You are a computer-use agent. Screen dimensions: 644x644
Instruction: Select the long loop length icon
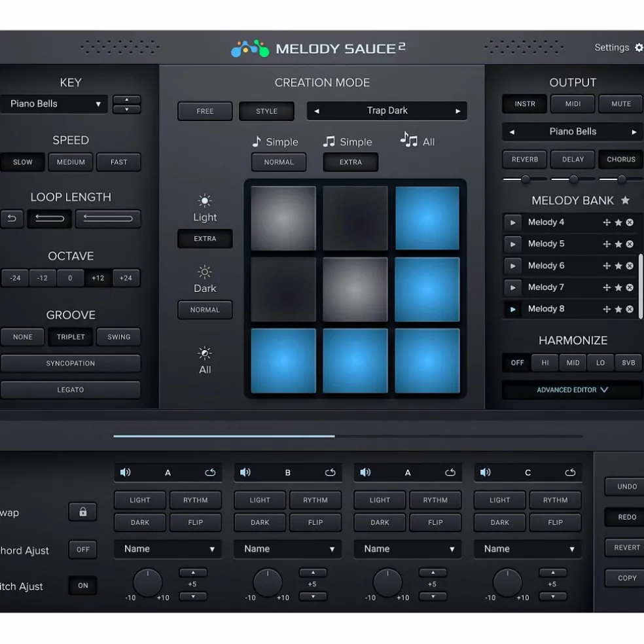tap(108, 219)
